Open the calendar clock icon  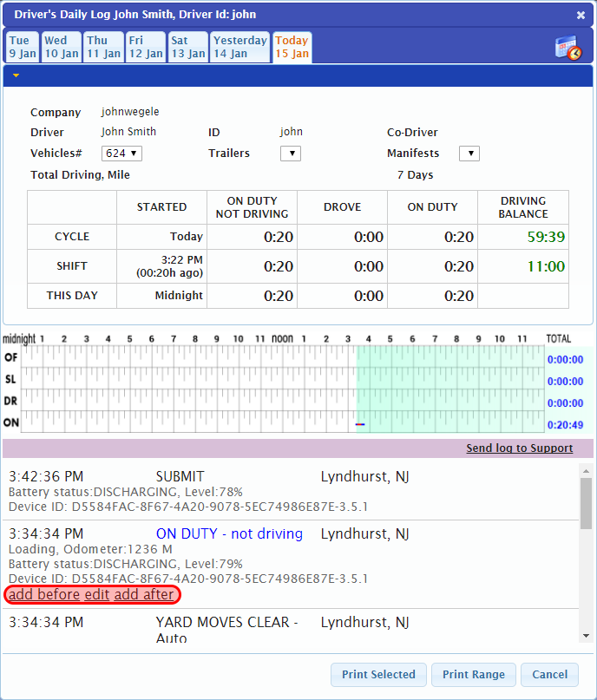point(568,47)
